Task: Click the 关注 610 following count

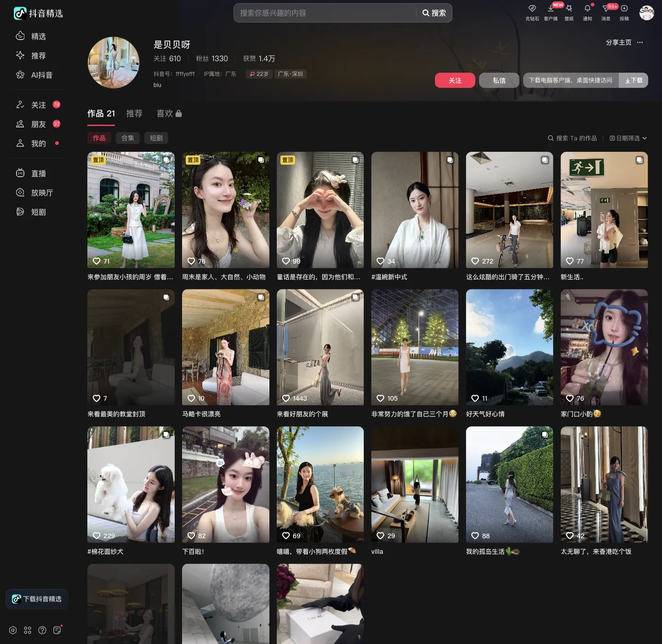Action: point(167,58)
